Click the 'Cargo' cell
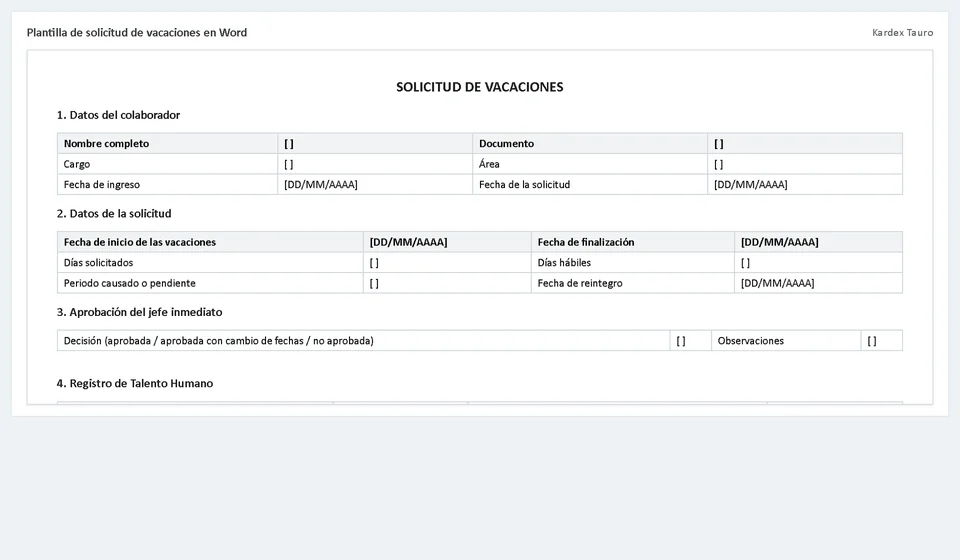This screenshot has height=560, width=960. coord(167,164)
